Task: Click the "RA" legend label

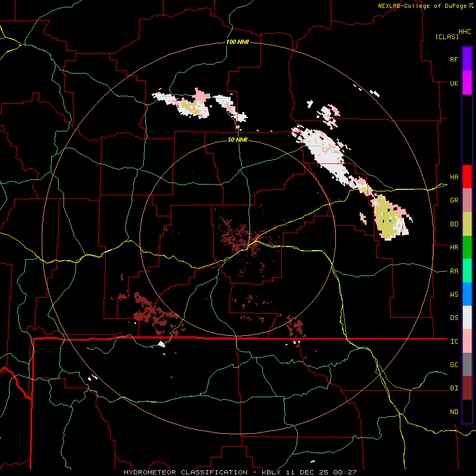Action: pos(454,271)
